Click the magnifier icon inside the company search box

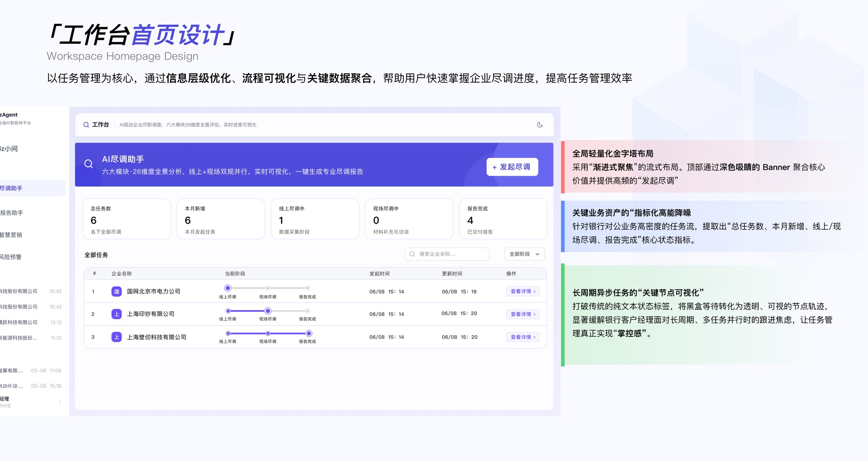[412, 254]
